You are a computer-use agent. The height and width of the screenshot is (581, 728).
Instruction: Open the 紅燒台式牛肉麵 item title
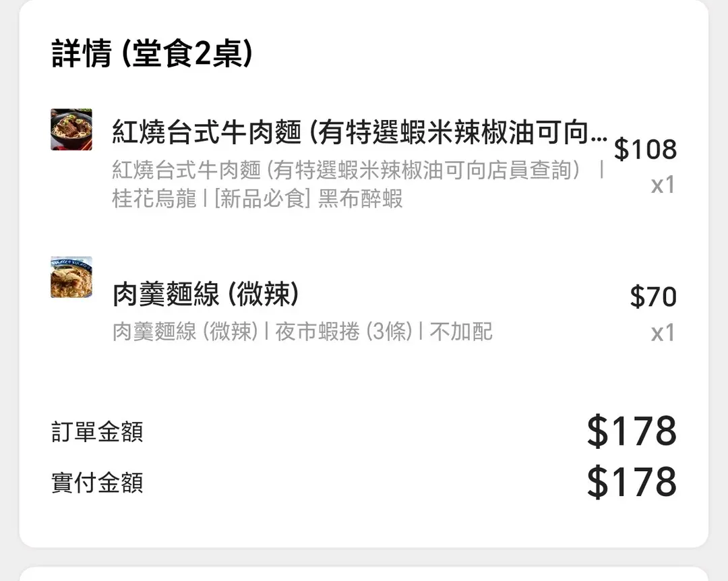(x=351, y=133)
